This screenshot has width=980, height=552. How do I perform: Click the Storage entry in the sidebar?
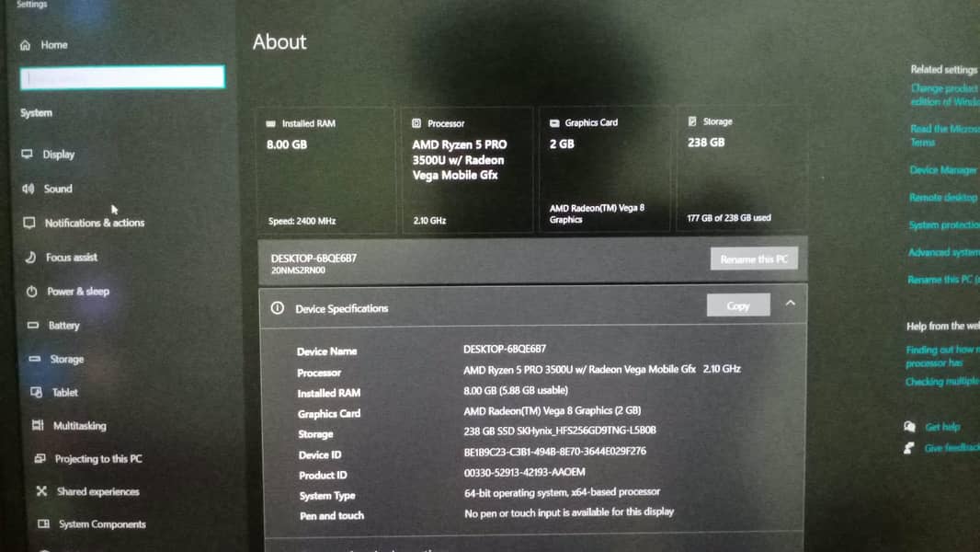pos(67,360)
